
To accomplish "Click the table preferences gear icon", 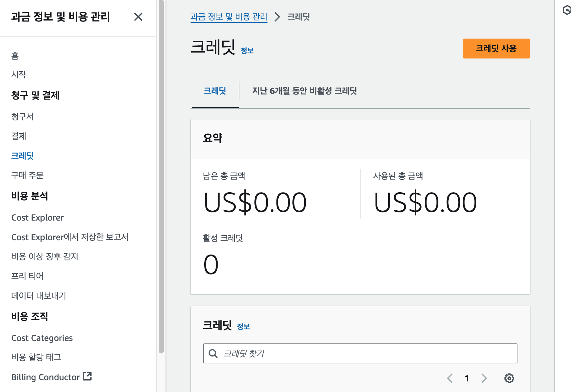I will (x=509, y=378).
